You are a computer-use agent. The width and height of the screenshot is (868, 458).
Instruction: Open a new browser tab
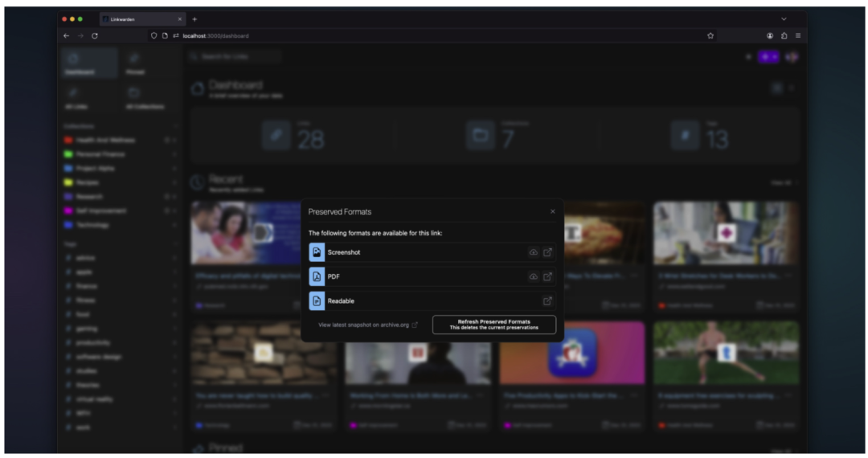tap(194, 18)
